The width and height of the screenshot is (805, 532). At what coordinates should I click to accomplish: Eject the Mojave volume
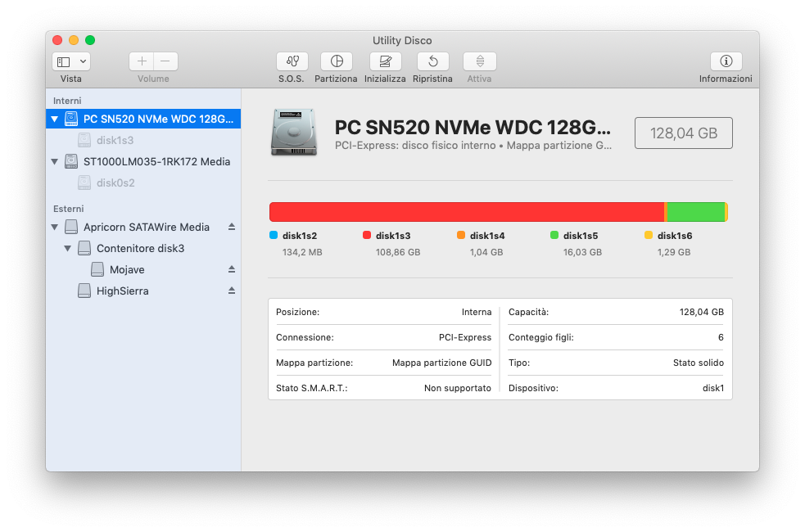click(232, 268)
